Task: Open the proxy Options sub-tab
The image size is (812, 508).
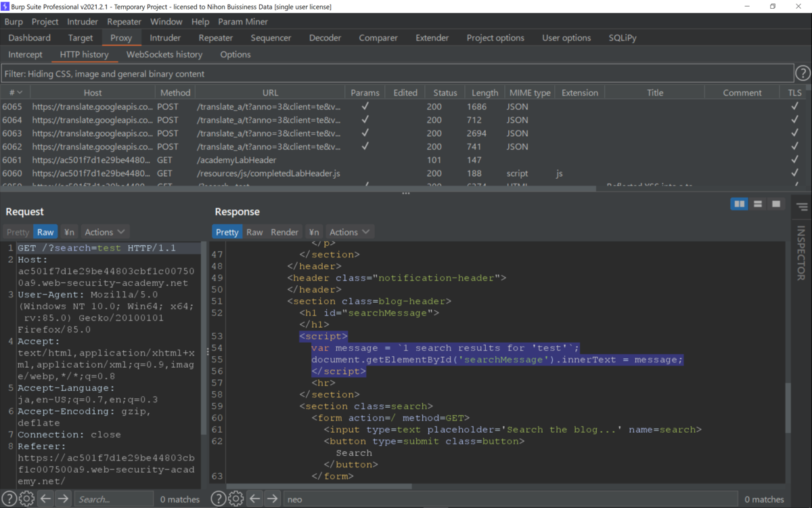Action: 235,54
